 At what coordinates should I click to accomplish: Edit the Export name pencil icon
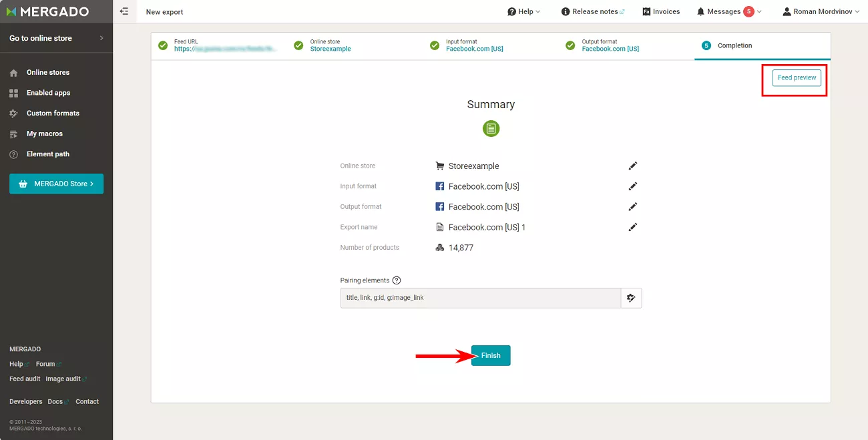[x=633, y=227]
